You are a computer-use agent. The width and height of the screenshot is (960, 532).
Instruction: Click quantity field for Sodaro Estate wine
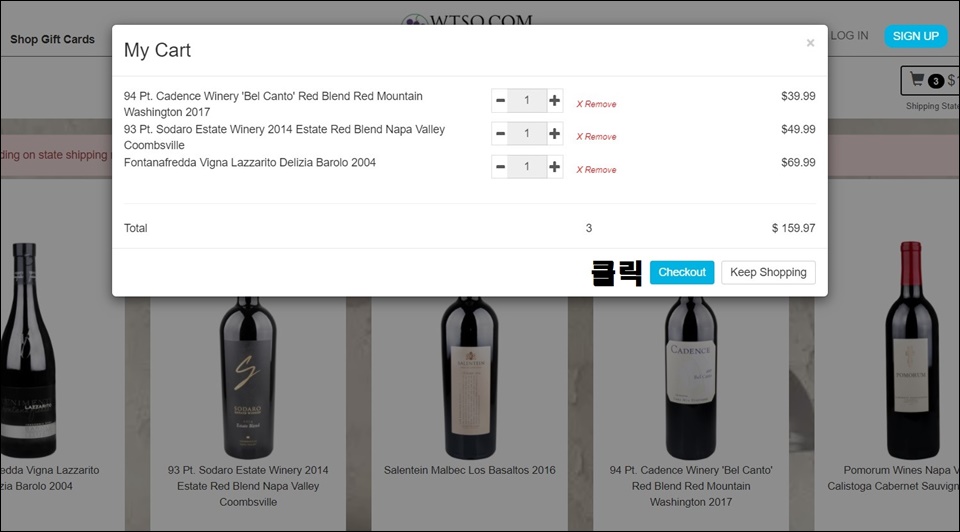[527, 133]
